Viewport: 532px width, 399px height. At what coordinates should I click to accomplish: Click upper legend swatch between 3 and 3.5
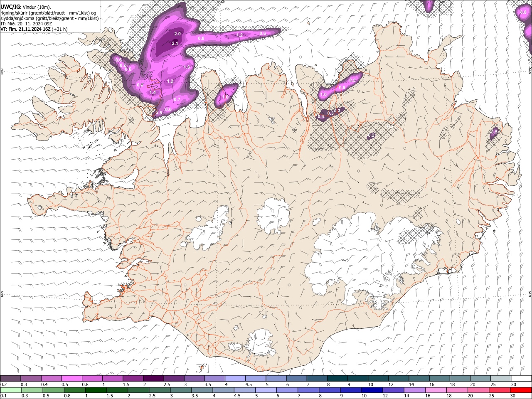point(194,378)
